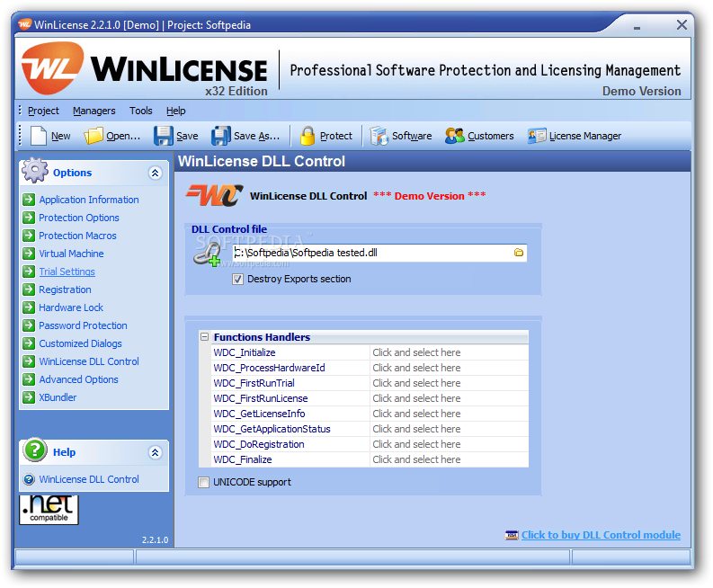Open the Customers people icon
713x588 pixels.
454,136
